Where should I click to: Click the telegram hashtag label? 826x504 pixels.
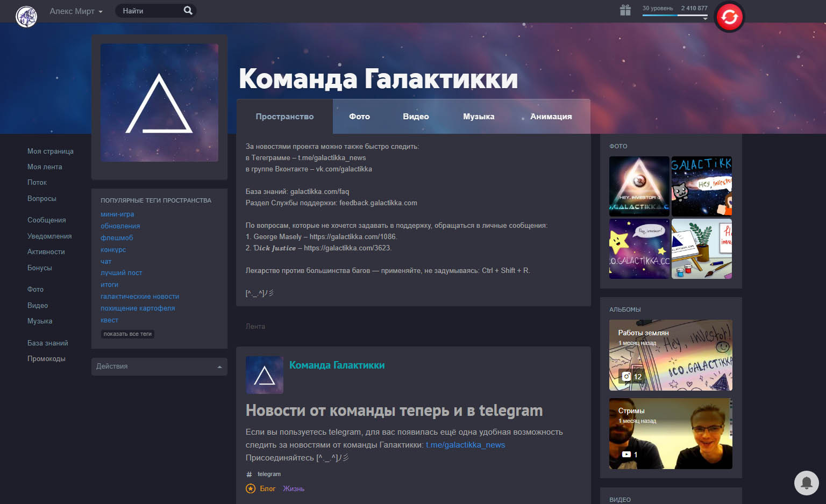tap(269, 474)
